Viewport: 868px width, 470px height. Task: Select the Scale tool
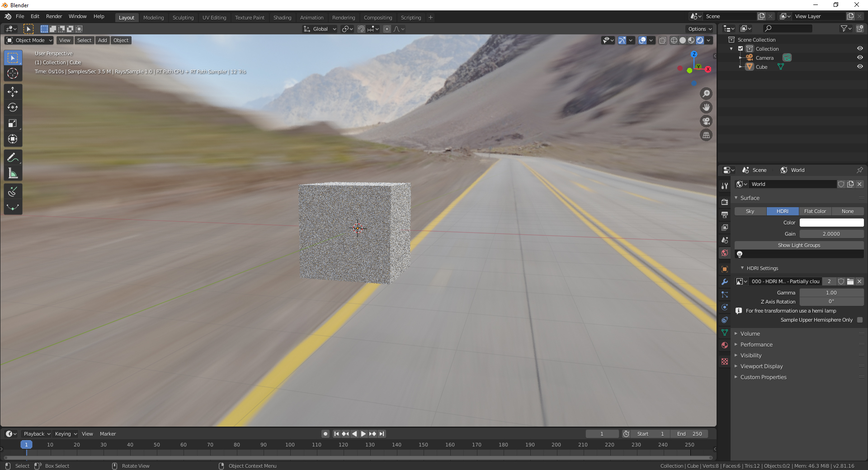(x=13, y=123)
